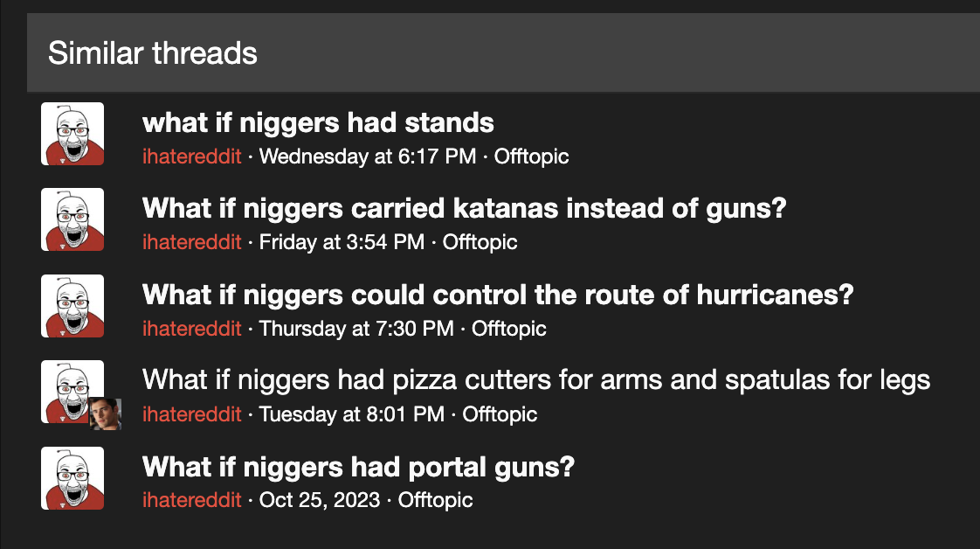This screenshot has height=549, width=980.
Task: Open the thread about katanas instead of guns
Action: (x=465, y=208)
